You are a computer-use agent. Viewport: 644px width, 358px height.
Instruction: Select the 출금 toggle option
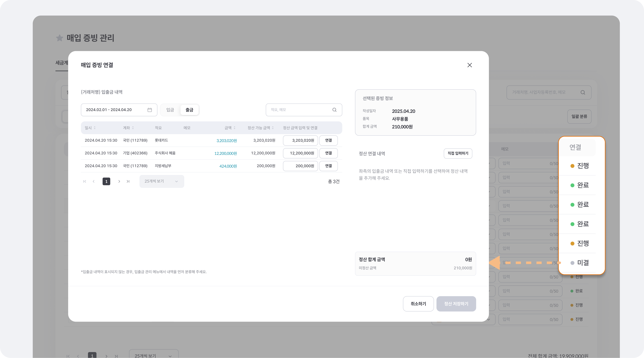point(189,110)
